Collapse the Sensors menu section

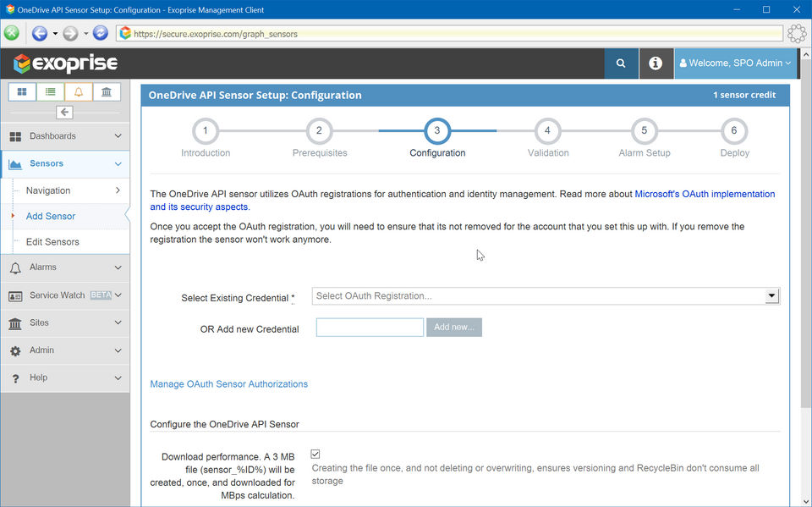pyautogui.click(x=65, y=163)
